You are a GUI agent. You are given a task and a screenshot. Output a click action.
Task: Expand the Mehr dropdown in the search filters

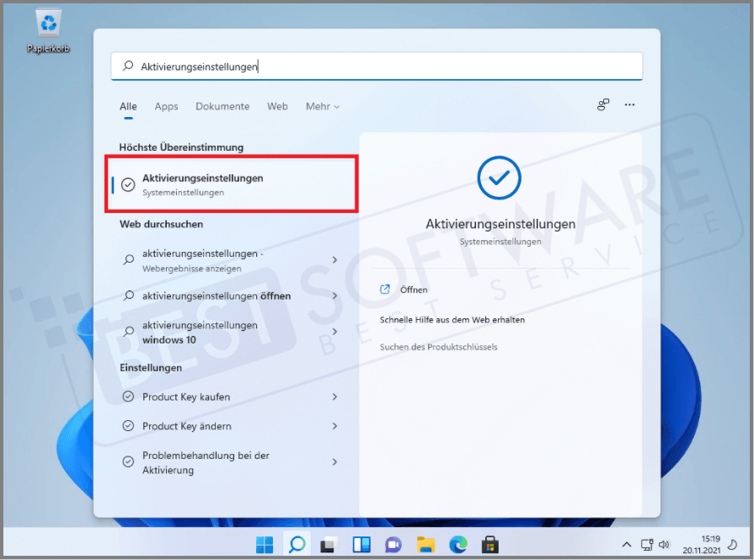point(323,106)
